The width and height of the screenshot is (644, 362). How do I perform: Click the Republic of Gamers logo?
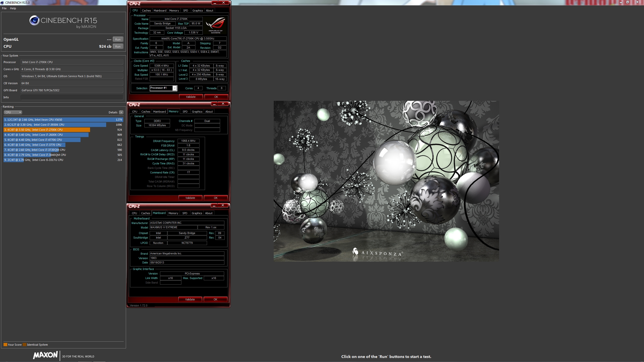(x=216, y=25)
